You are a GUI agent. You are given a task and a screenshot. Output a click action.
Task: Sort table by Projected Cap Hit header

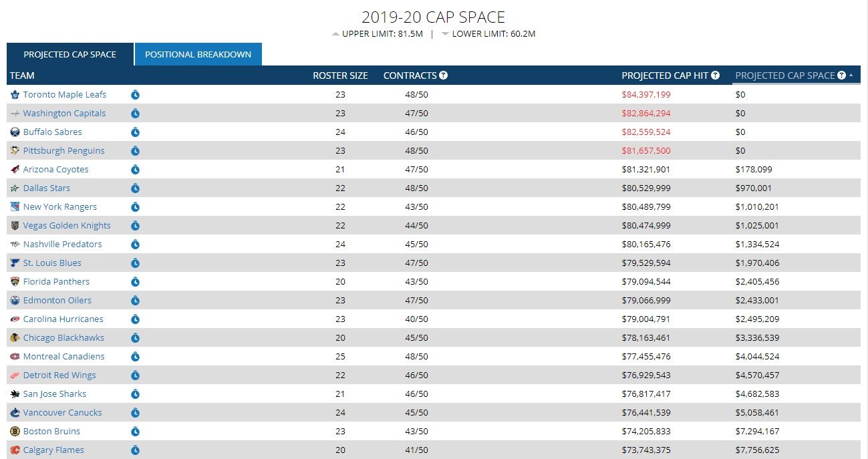coord(665,75)
